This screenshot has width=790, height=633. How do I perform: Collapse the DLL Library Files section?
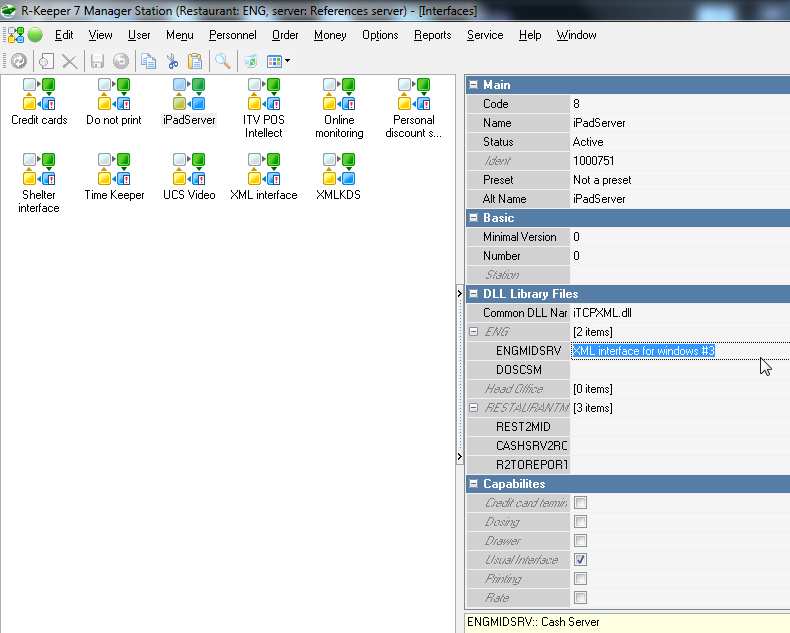click(x=474, y=293)
